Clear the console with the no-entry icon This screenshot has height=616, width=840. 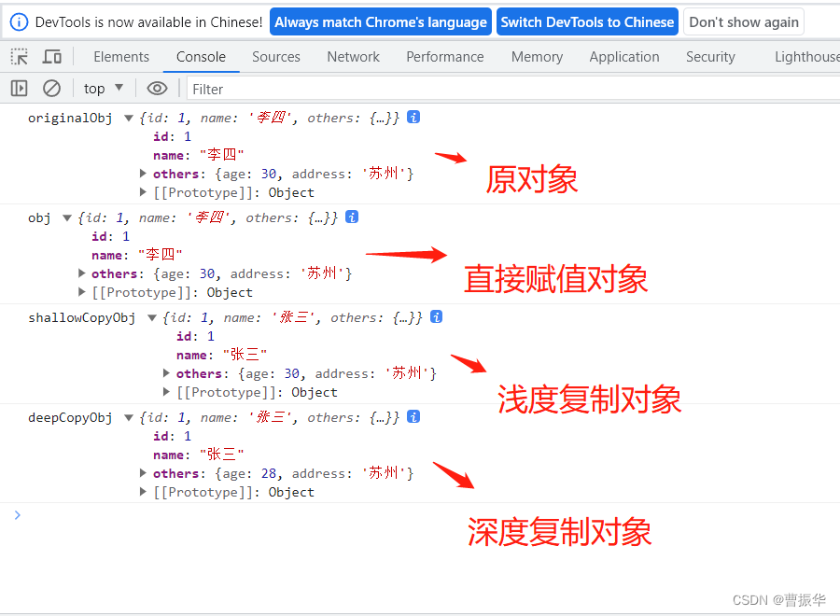click(51, 88)
